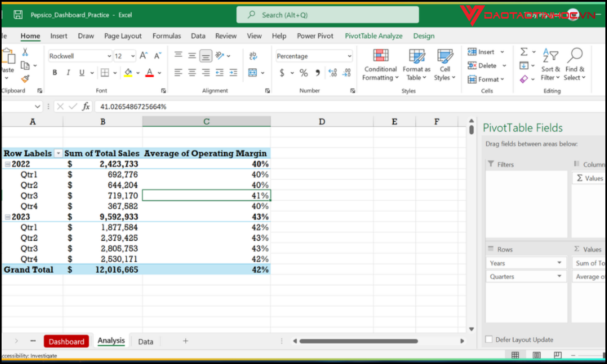Collapse the 2023 pivot group
The height and width of the screenshot is (364, 607).
[8, 217]
